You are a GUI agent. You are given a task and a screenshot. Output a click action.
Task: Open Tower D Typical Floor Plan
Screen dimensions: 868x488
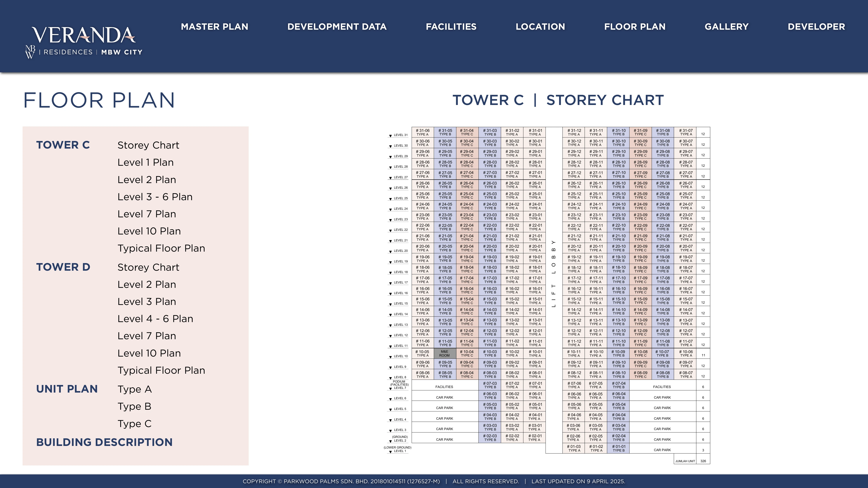(x=161, y=370)
